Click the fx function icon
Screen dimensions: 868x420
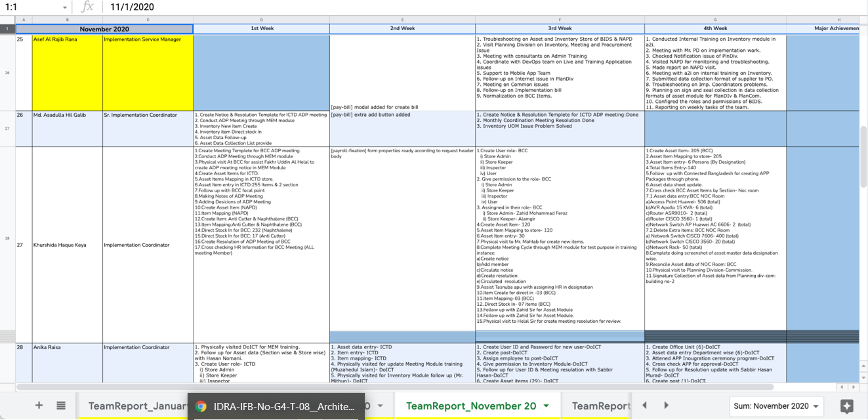87,7
